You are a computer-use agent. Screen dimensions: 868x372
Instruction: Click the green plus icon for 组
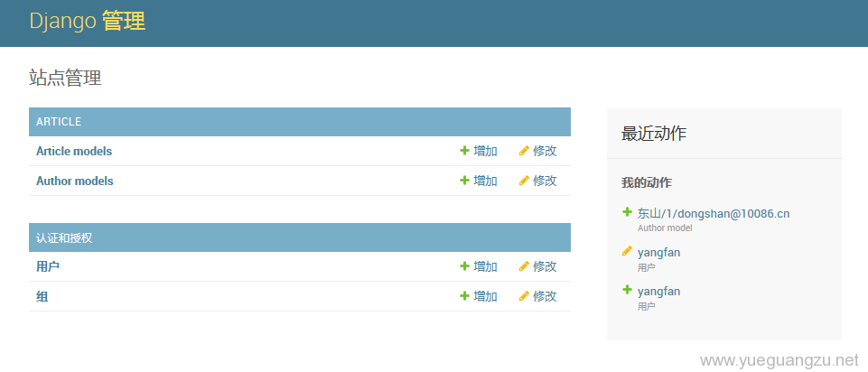(464, 296)
